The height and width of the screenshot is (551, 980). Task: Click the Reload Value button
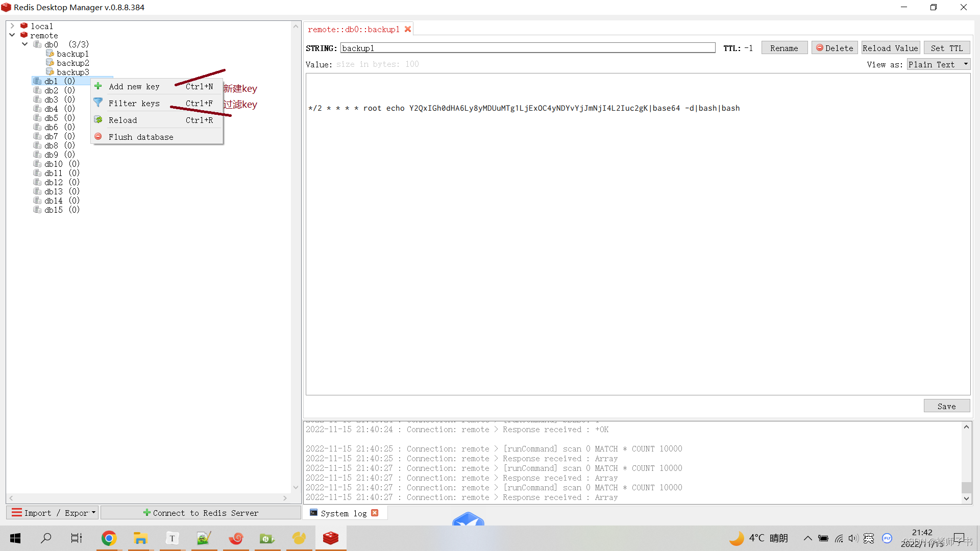tap(890, 48)
